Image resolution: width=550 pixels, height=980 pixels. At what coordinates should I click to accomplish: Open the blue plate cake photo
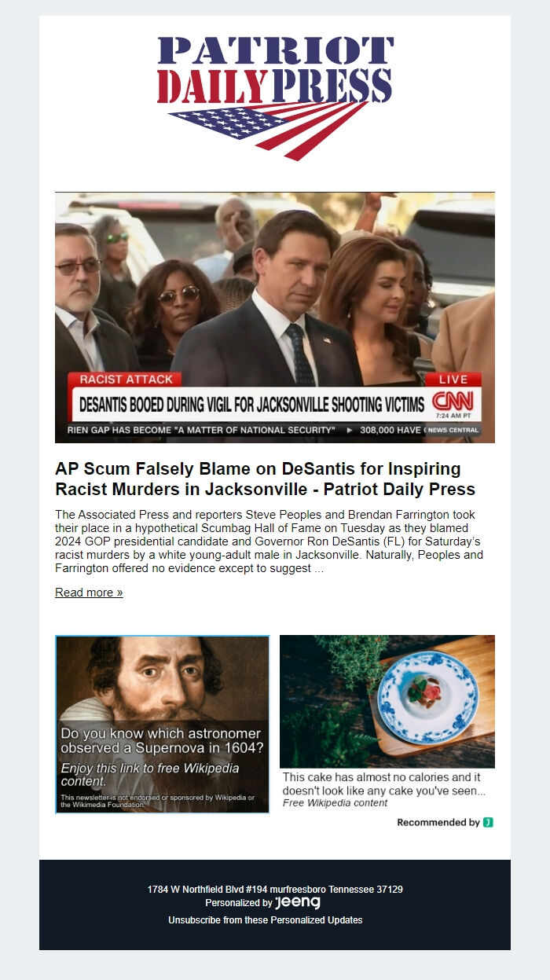pyautogui.click(x=387, y=701)
